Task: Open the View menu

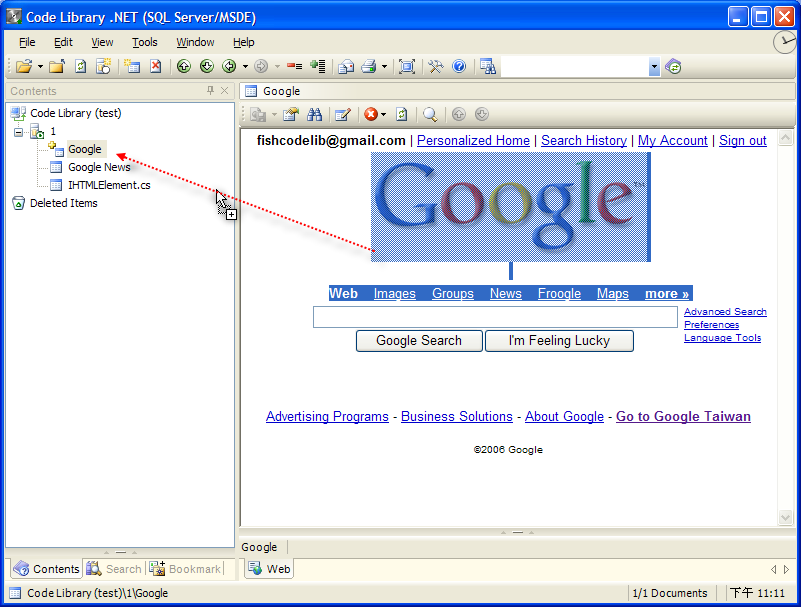Action: pos(102,42)
